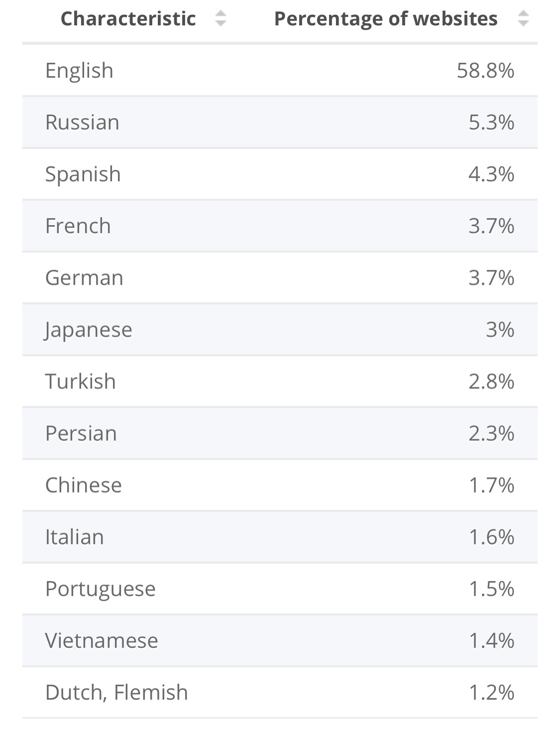Click the Portuguese language cell

click(101, 589)
